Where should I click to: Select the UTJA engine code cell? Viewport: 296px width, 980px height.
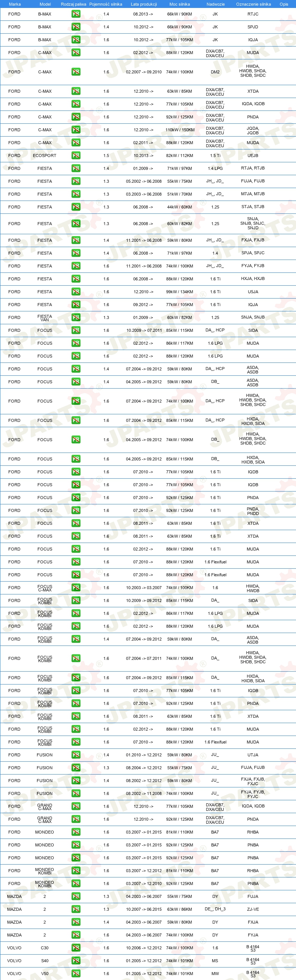point(253,755)
